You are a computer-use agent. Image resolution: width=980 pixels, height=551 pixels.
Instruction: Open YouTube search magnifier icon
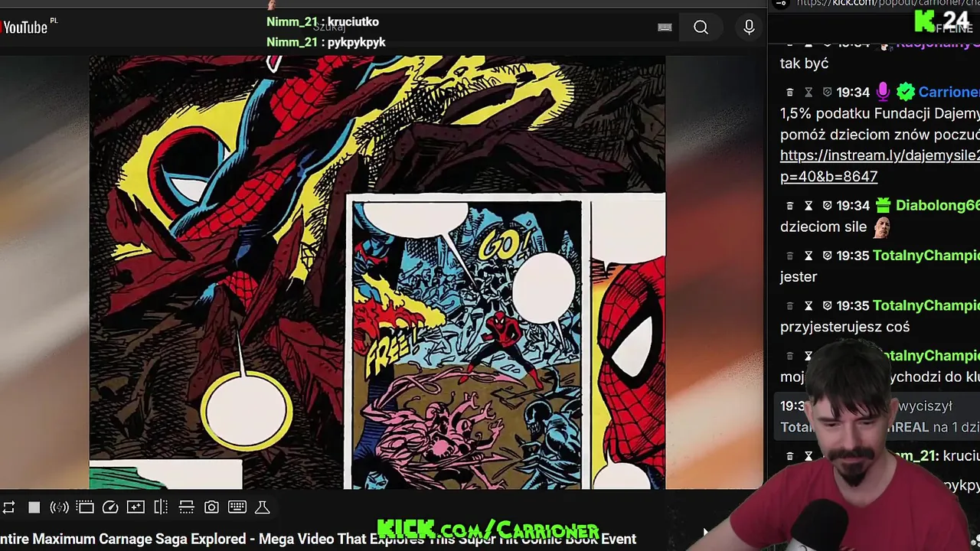pos(701,28)
